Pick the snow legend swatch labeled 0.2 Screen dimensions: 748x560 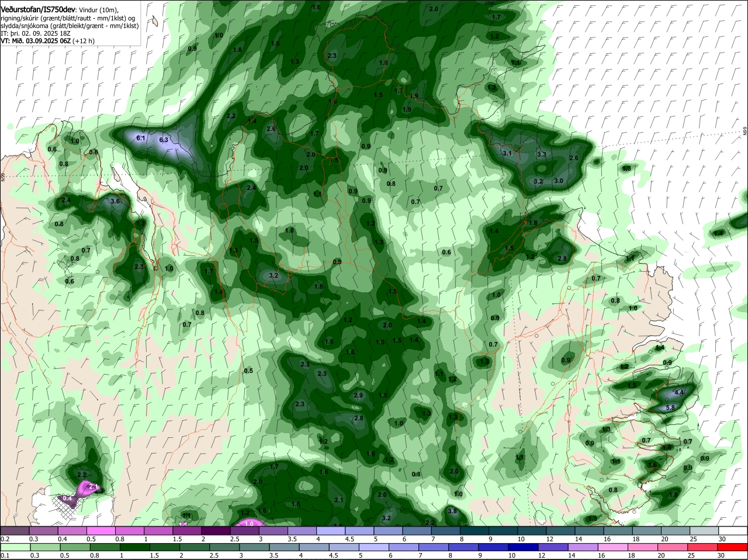click(15, 531)
